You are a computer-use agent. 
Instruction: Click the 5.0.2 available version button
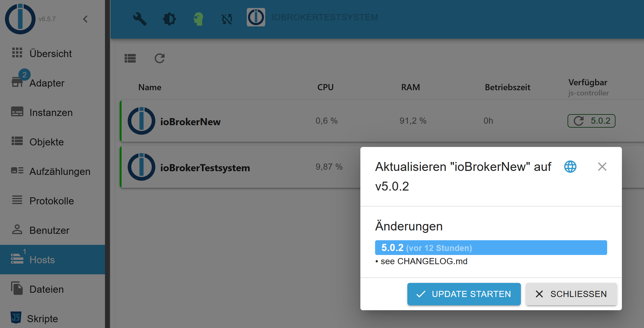(x=591, y=121)
